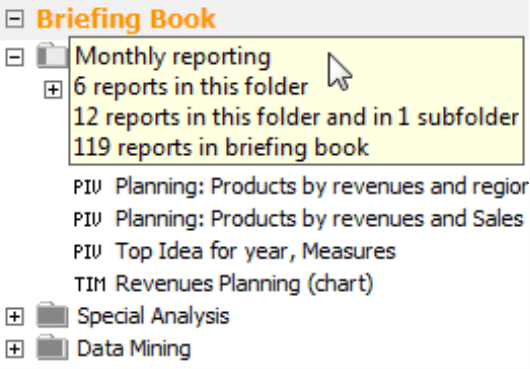
Task: Expand the Data Mining folder
Action: point(15,349)
